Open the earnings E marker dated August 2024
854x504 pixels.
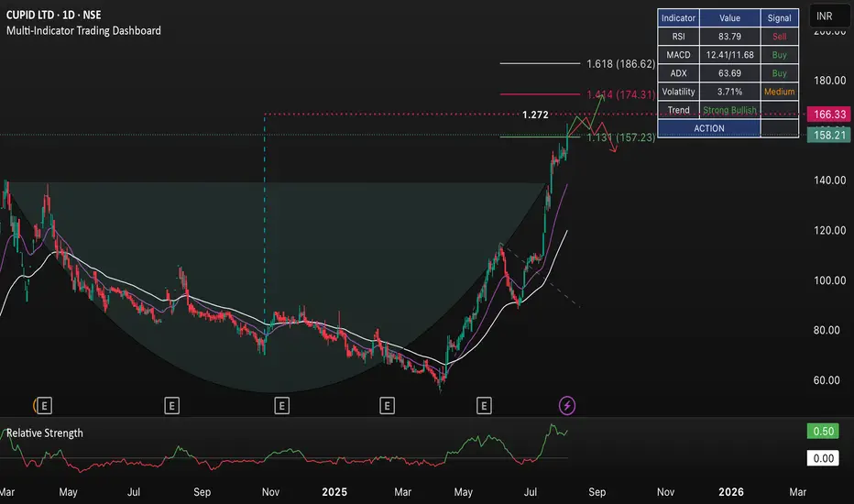(171, 405)
